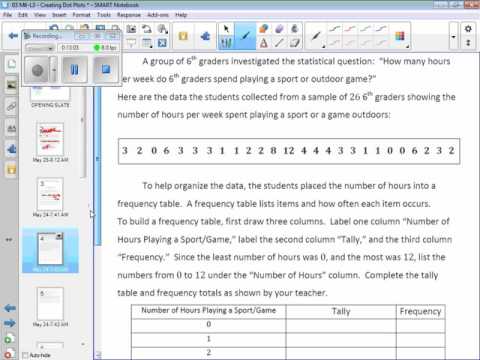
Task: Go to previous page using bottom-left blue arrow
Action: click(x=10, y=308)
